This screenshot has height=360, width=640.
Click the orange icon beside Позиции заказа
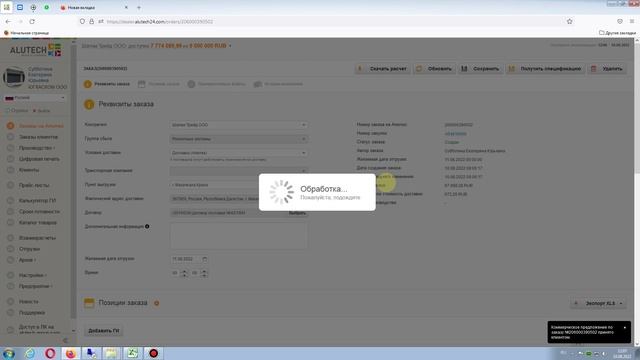pos(156,303)
